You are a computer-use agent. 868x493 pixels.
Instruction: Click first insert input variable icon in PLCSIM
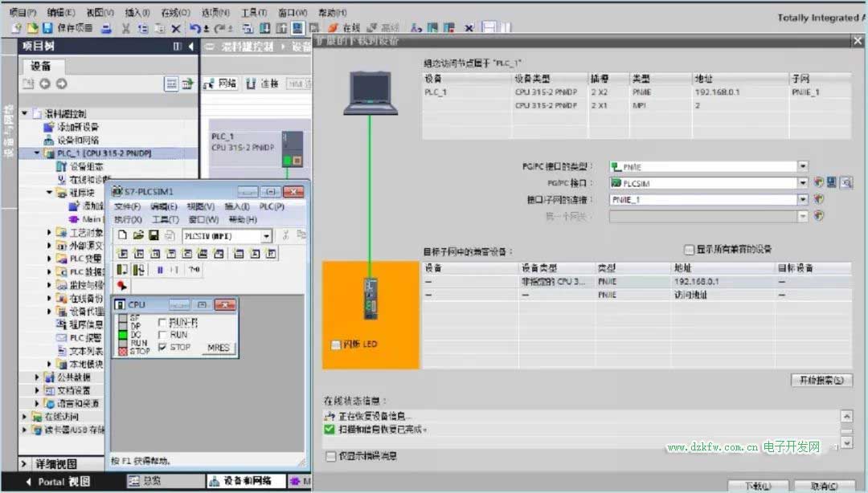click(x=122, y=254)
